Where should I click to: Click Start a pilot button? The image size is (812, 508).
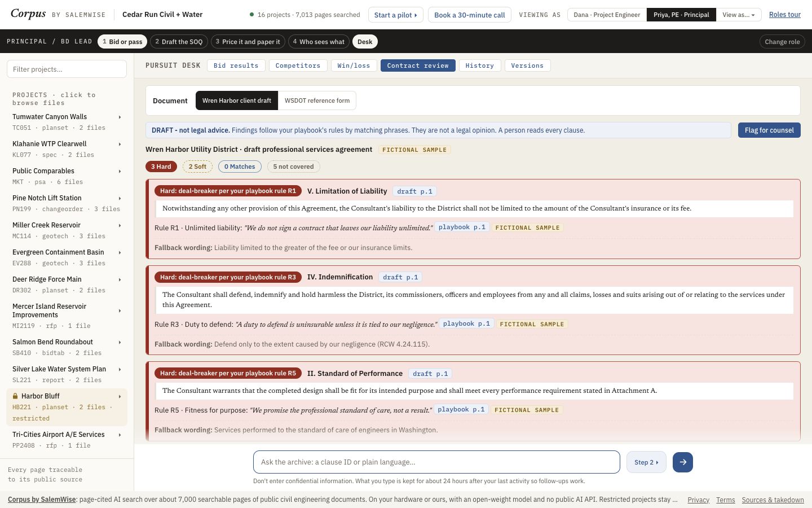[395, 15]
